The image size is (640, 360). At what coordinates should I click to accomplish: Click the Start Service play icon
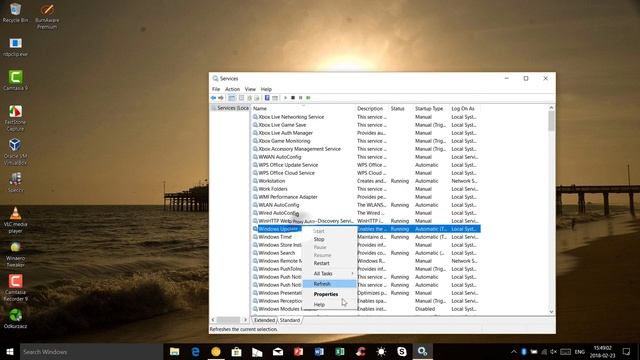coord(285,98)
